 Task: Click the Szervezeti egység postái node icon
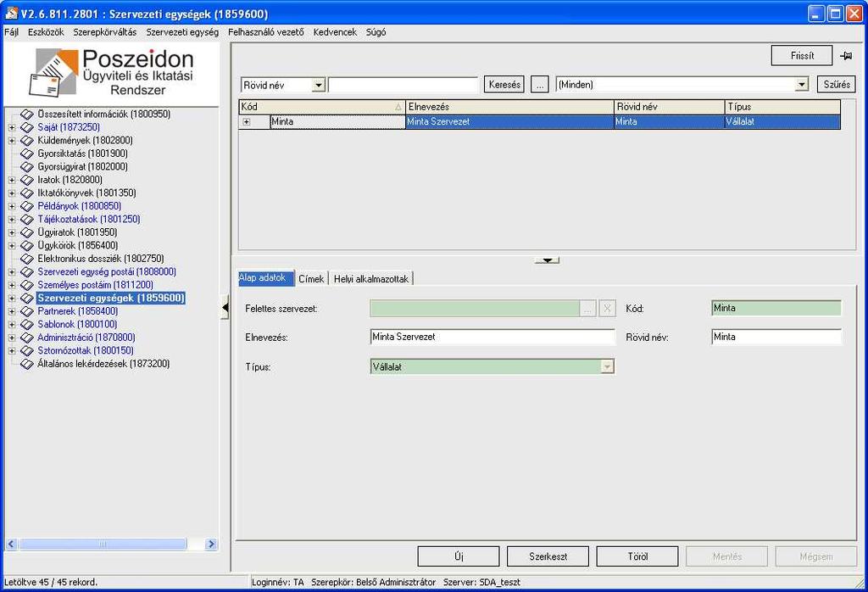point(26,272)
